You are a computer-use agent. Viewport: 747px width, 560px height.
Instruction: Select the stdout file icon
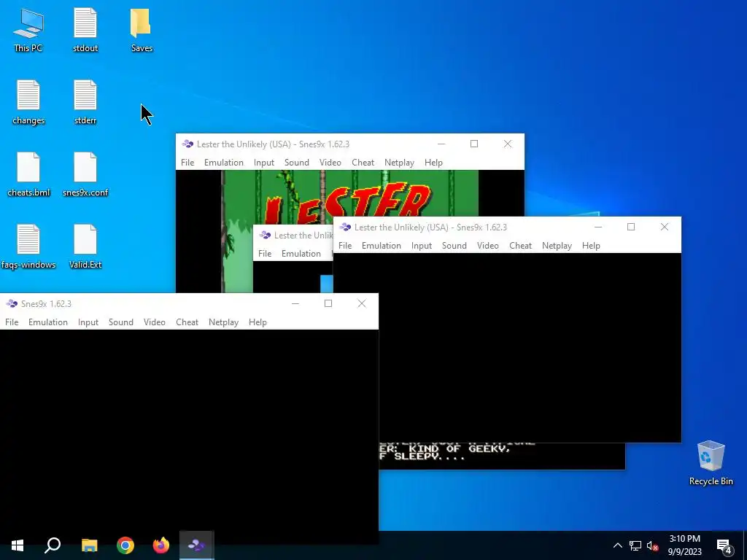click(85, 31)
